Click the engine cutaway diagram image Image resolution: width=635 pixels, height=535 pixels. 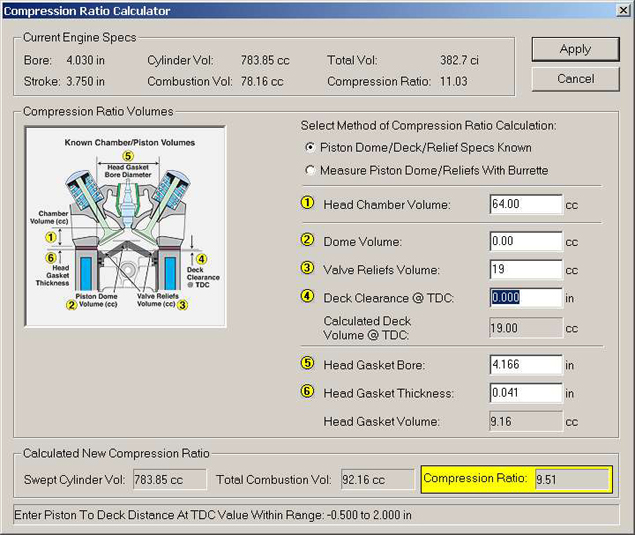point(125,226)
